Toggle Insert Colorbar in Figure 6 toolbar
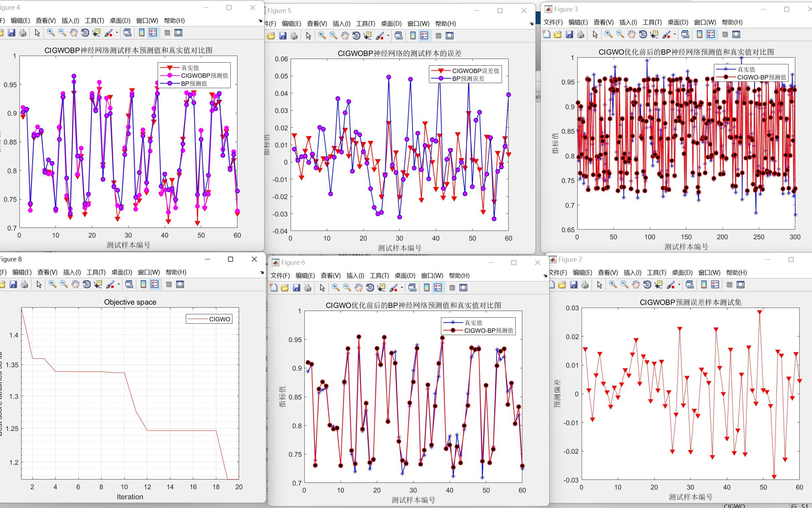Viewport: 812px width, 508px height. (x=427, y=288)
